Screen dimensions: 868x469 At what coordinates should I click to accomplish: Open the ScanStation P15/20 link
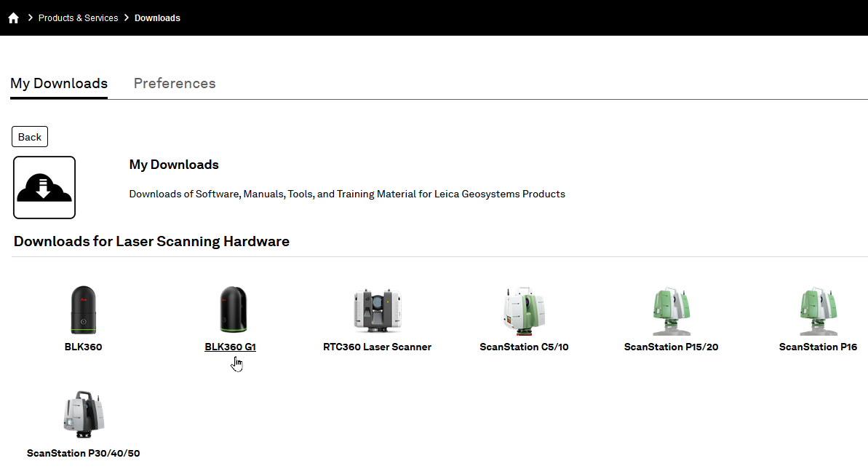point(672,347)
